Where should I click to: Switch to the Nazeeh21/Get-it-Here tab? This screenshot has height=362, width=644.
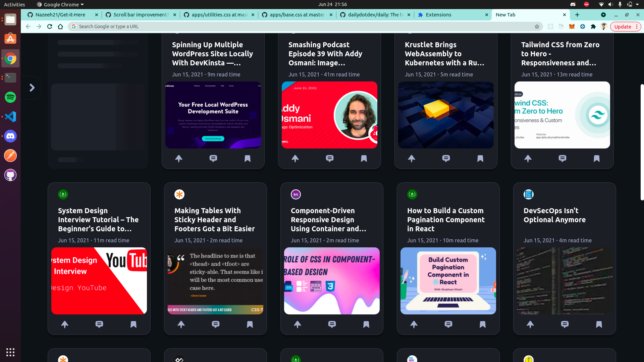point(60,15)
